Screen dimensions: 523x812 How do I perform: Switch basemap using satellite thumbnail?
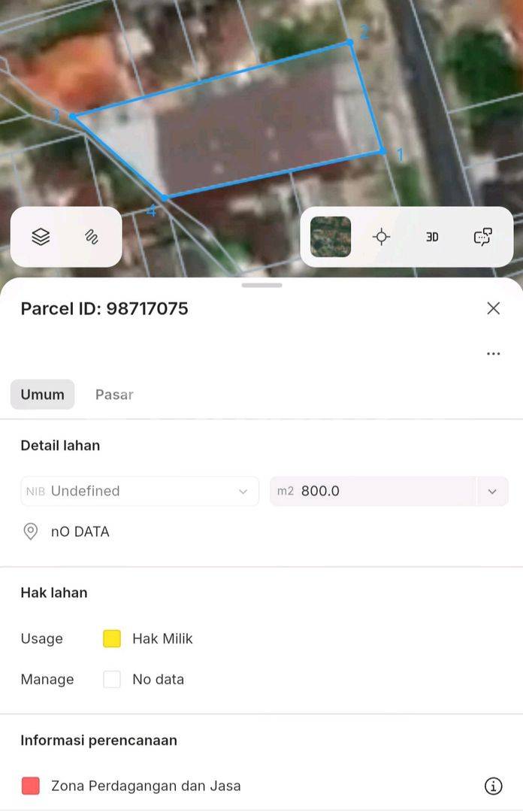coord(331,237)
